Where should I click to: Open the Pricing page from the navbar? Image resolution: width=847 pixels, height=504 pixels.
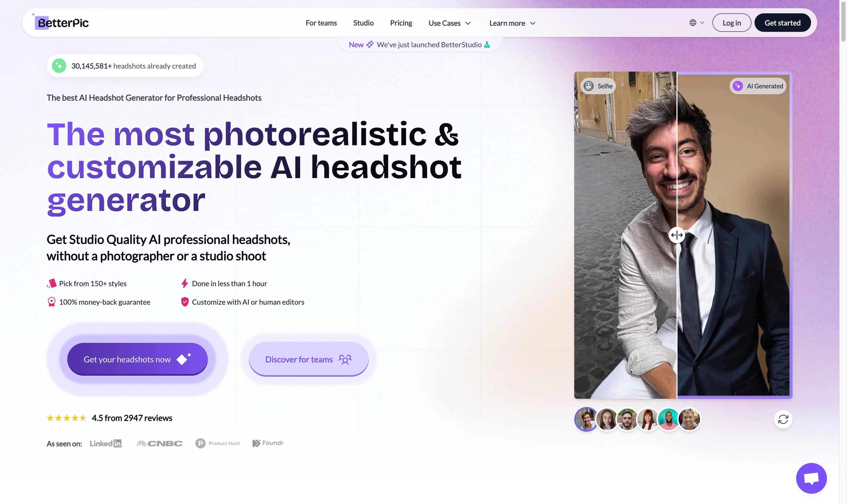point(401,23)
